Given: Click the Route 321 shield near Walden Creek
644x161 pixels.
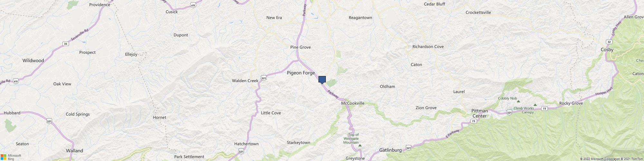Looking at the screenshot, I should [264, 78].
